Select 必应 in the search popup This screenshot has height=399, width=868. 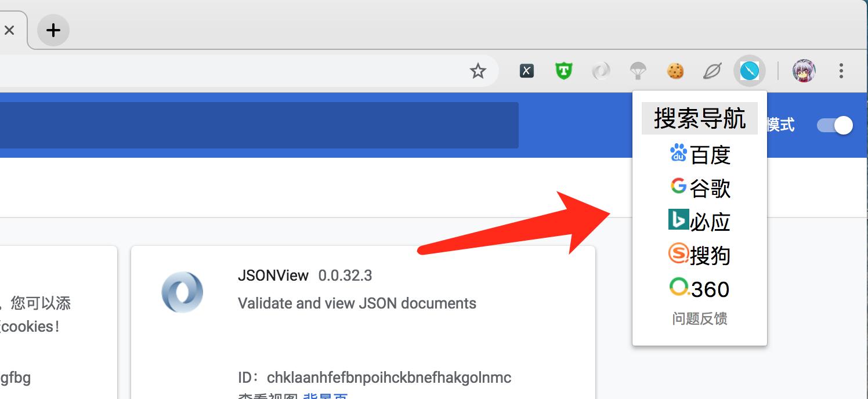[x=710, y=222]
